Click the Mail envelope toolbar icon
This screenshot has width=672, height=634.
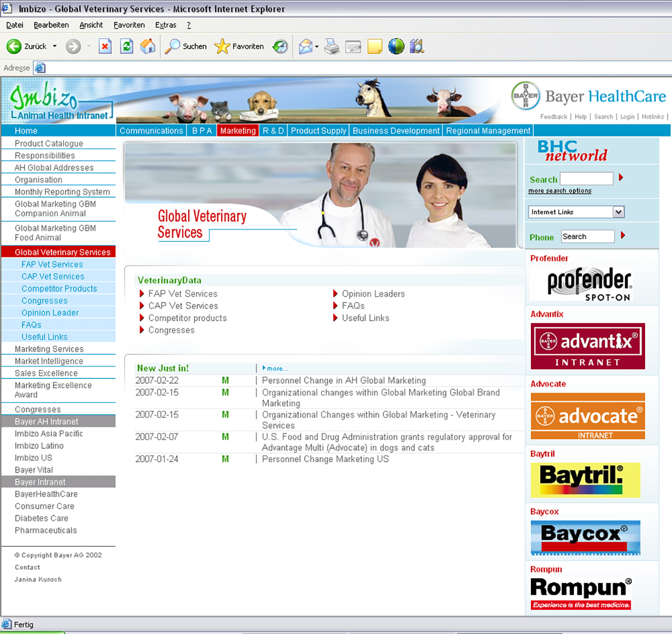305,46
